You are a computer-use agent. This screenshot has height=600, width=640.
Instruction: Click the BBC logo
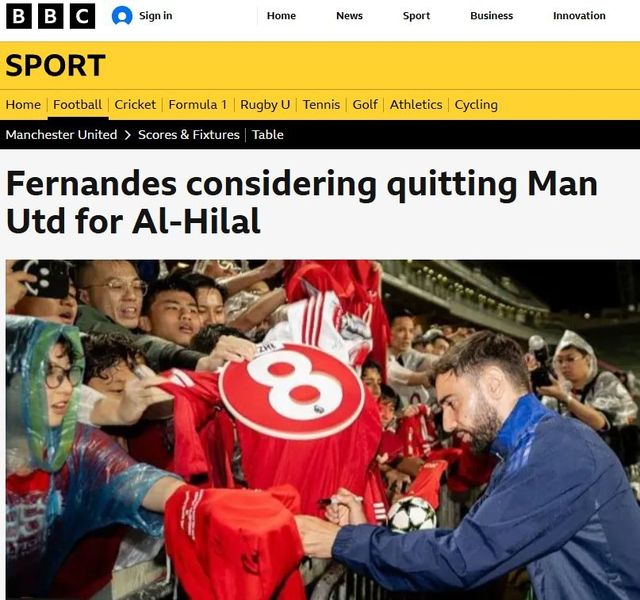click(51, 16)
